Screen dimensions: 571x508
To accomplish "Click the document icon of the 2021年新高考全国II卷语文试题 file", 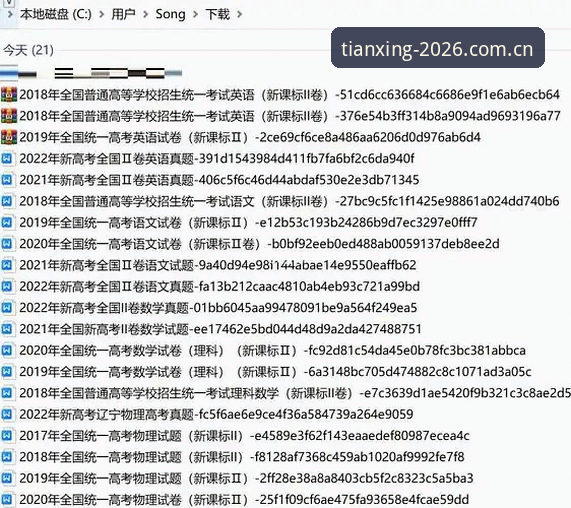I will [8, 265].
